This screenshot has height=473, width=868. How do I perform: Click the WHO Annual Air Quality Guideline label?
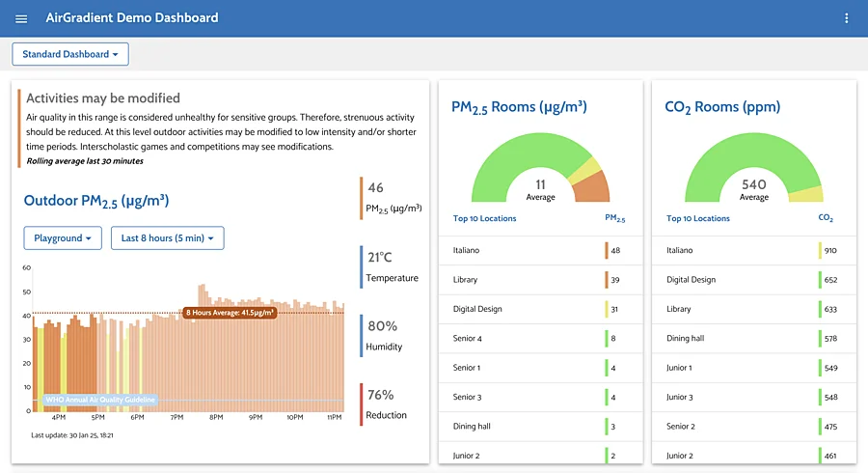(x=99, y=400)
